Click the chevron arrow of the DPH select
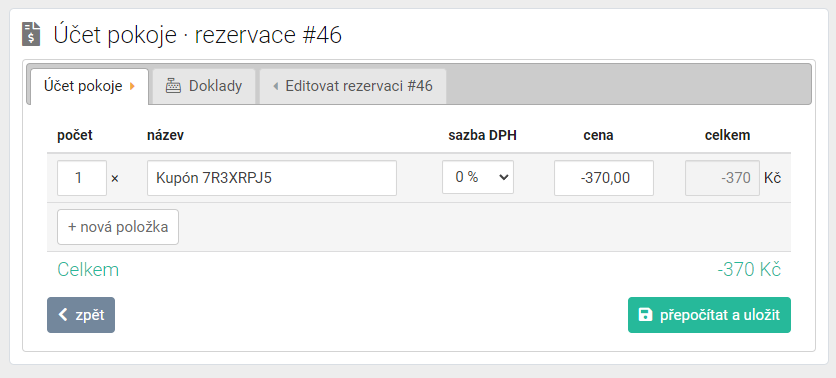 (503, 178)
